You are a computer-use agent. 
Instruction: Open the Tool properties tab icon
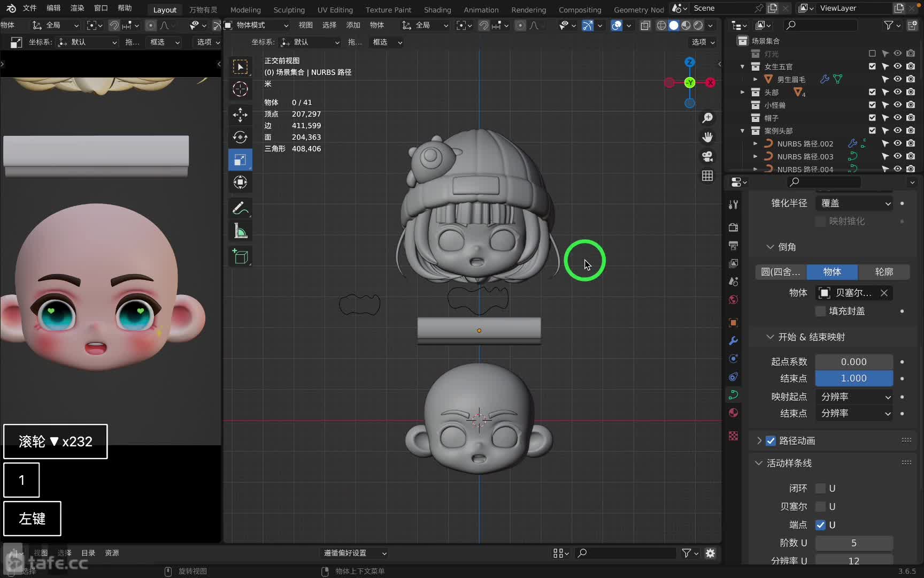(x=733, y=204)
